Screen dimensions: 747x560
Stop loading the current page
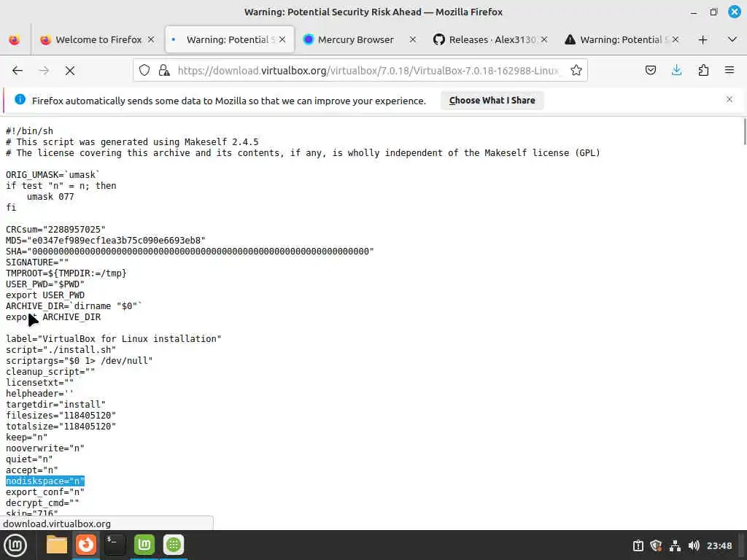pyautogui.click(x=70, y=71)
